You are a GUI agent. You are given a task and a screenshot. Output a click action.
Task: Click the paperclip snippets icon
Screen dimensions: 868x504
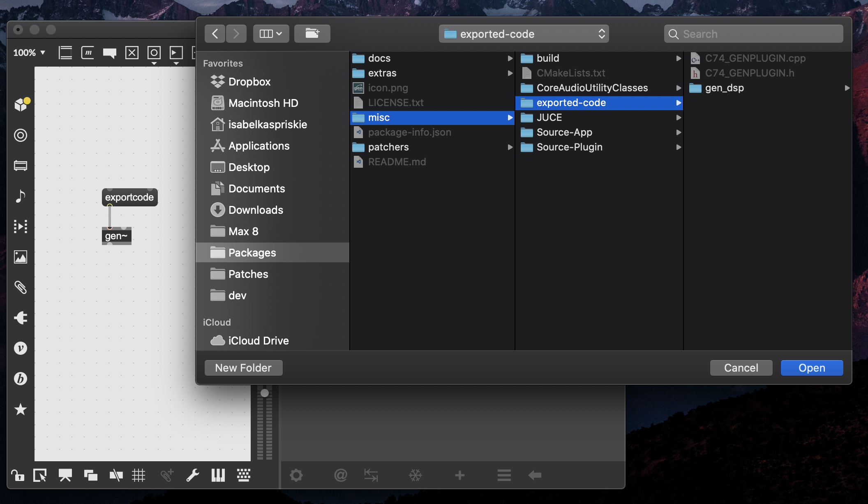click(x=21, y=287)
